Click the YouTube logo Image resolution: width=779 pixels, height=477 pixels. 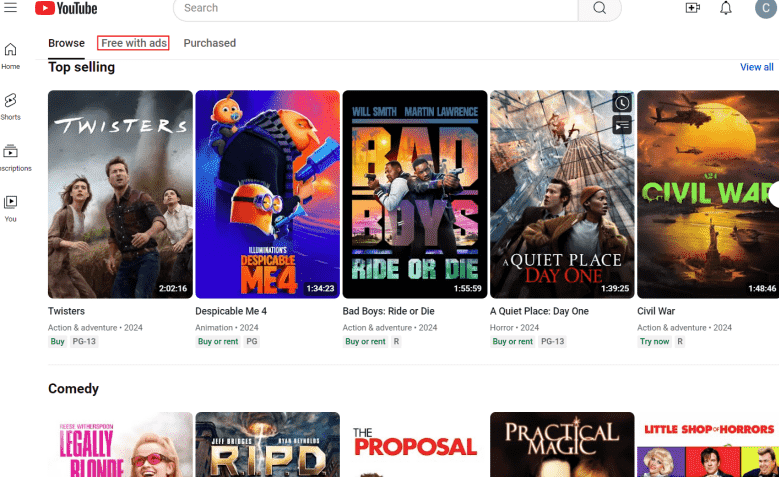66,8
